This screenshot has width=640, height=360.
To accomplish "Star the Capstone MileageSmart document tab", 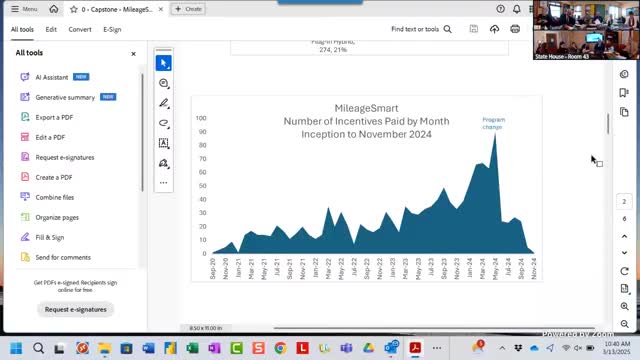I will coord(73,9).
